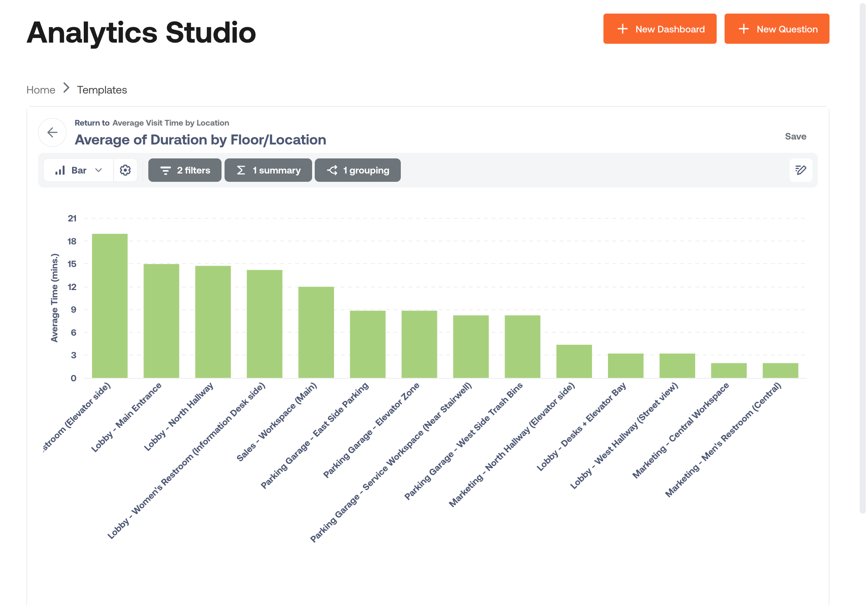Select the Lobby - Main Entrance bar

click(162, 321)
